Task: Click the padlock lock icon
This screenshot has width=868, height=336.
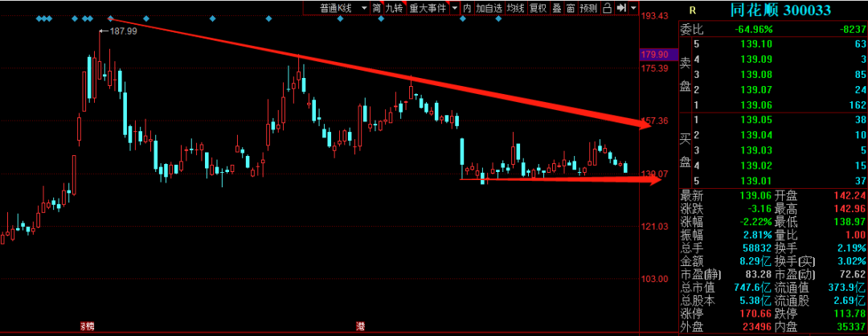Action: (607, 8)
